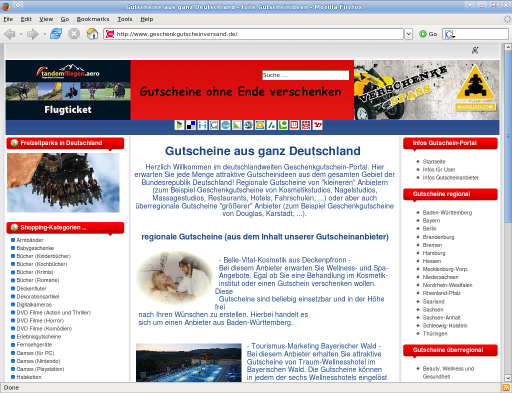Click the Home toolbar icon
Screen dimensions: 512x393
[x=92, y=34]
